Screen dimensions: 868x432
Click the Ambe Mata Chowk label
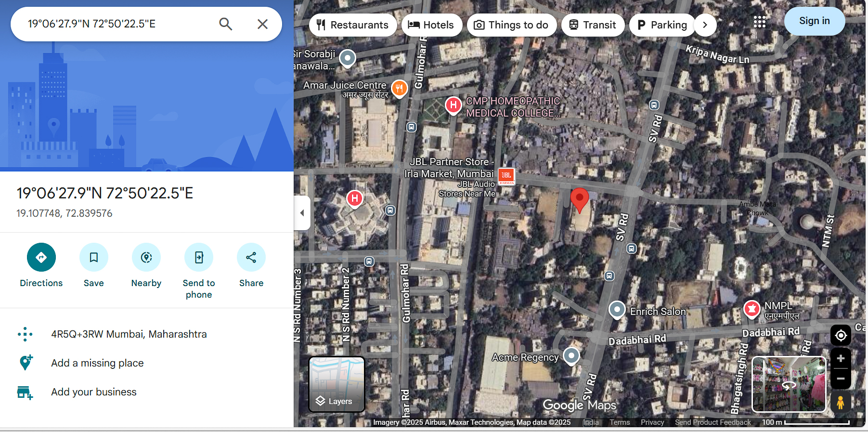(758, 209)
